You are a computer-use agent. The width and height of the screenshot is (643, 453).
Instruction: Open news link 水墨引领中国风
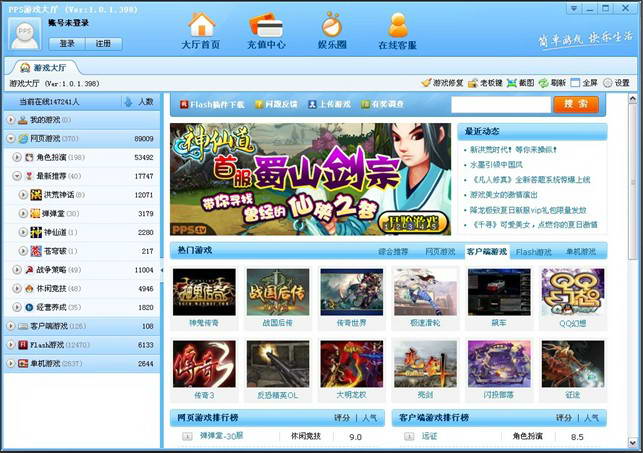click(496, 165)
